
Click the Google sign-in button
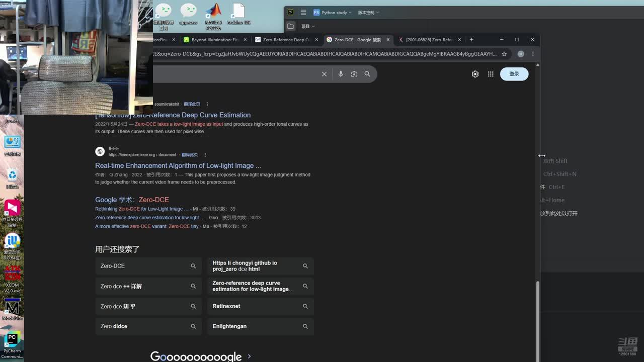[514, 74]
